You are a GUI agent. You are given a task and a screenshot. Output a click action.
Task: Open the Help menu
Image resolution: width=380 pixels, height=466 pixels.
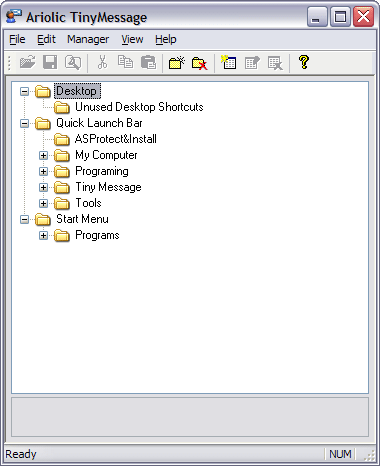click(166, 39)
